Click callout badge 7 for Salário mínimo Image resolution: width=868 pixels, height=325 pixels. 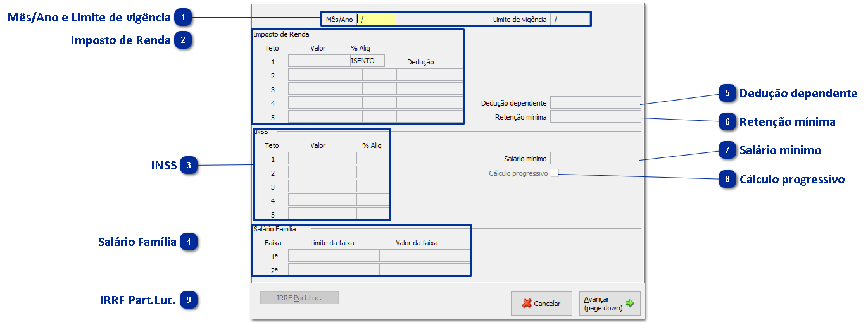coord(727,150)
